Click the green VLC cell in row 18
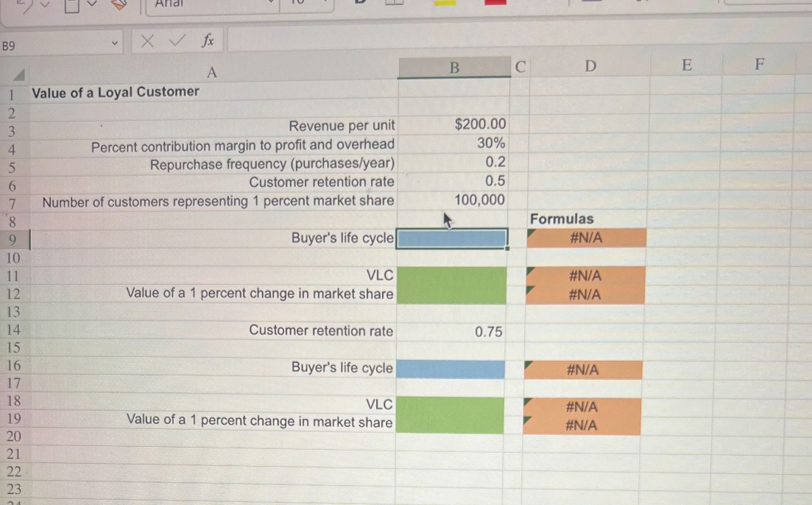Screen dimensions: 812x505 tap(449, 406)
